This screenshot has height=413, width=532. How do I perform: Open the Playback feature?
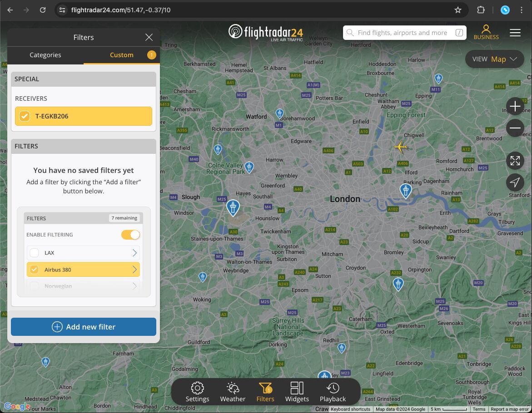pyautogui.click(x=333, y=391)
